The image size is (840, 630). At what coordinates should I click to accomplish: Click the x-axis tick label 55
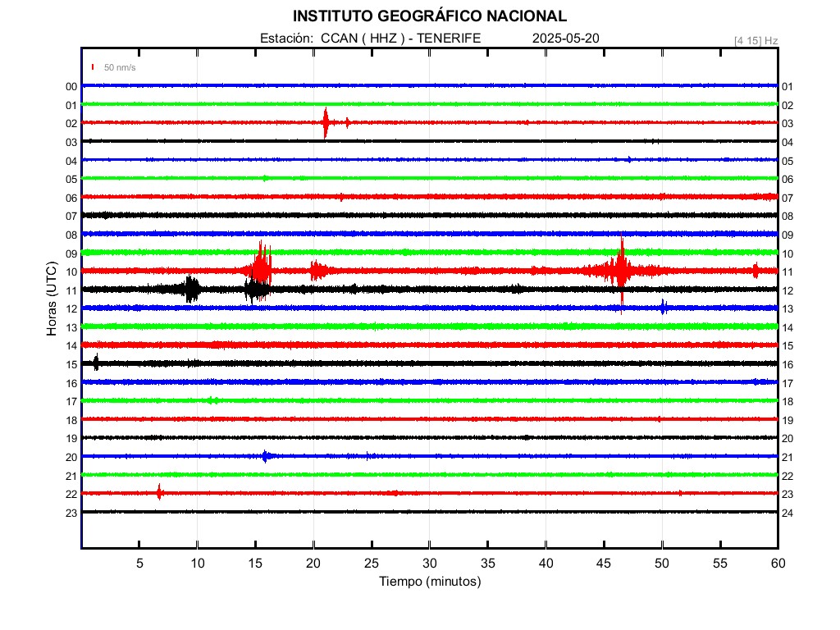720,563
